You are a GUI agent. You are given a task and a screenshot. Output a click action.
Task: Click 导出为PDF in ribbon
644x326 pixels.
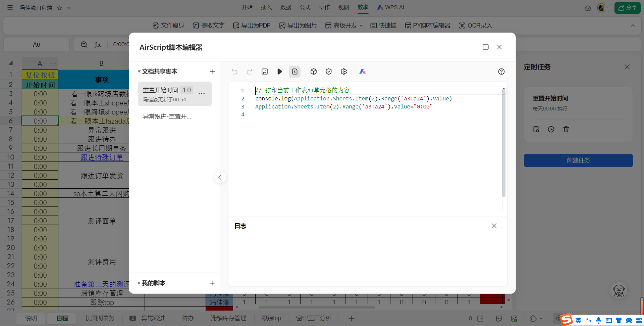click(252, 26)
